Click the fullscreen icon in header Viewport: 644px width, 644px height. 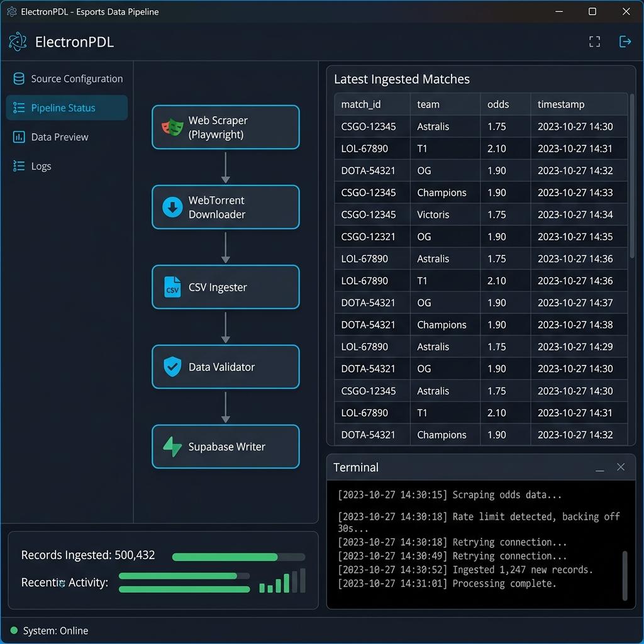pos(594,42)
